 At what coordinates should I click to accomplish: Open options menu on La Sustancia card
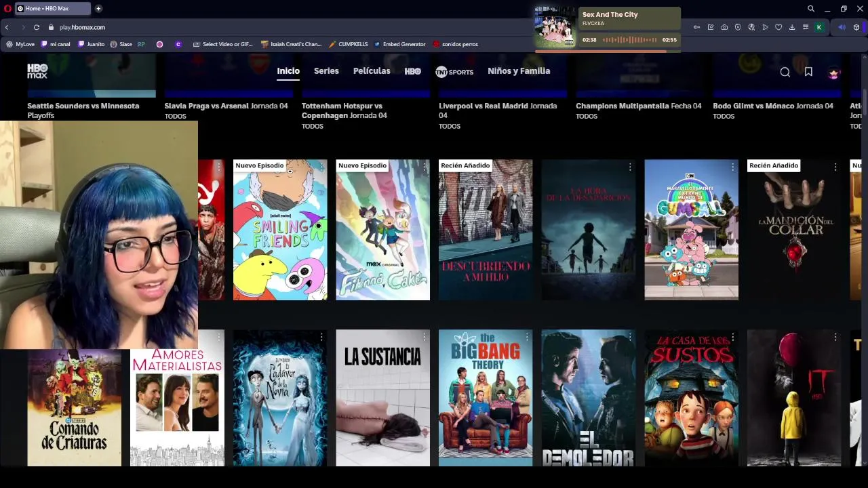pyautogui.click(x=425, y=337)
